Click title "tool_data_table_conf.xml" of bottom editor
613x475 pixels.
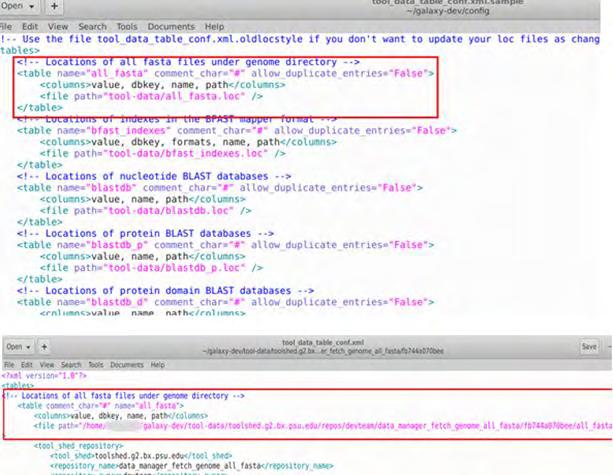click(x=323, y=342)
